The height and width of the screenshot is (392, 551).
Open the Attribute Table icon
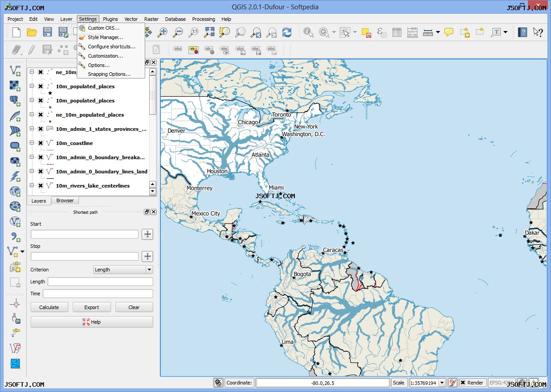[x=397, y=32]
